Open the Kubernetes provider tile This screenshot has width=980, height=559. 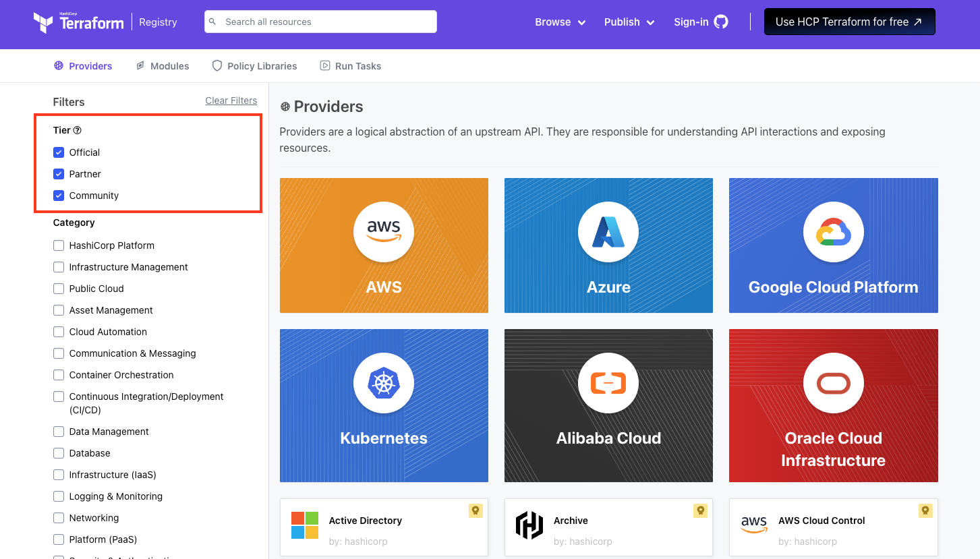384,405
